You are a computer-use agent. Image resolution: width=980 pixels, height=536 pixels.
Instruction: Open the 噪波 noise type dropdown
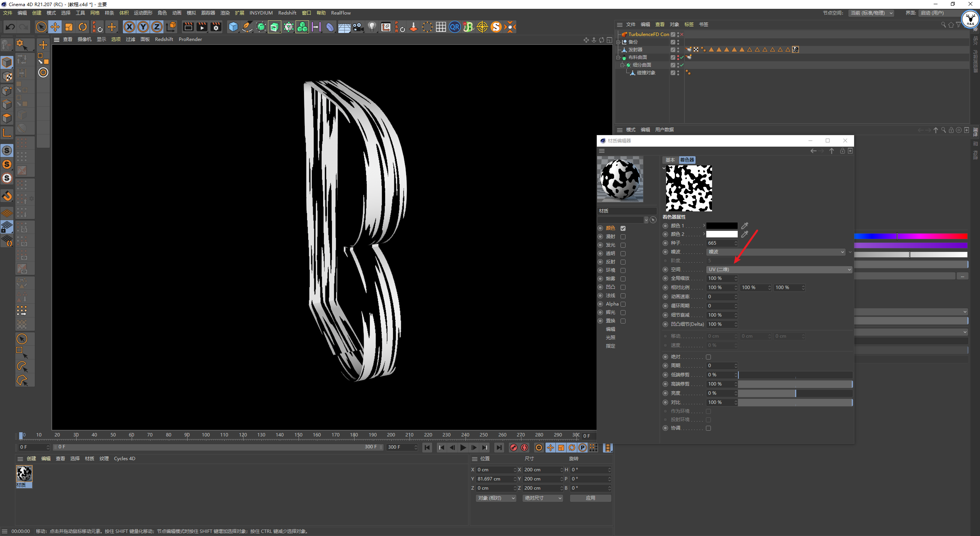click(776, 252)
